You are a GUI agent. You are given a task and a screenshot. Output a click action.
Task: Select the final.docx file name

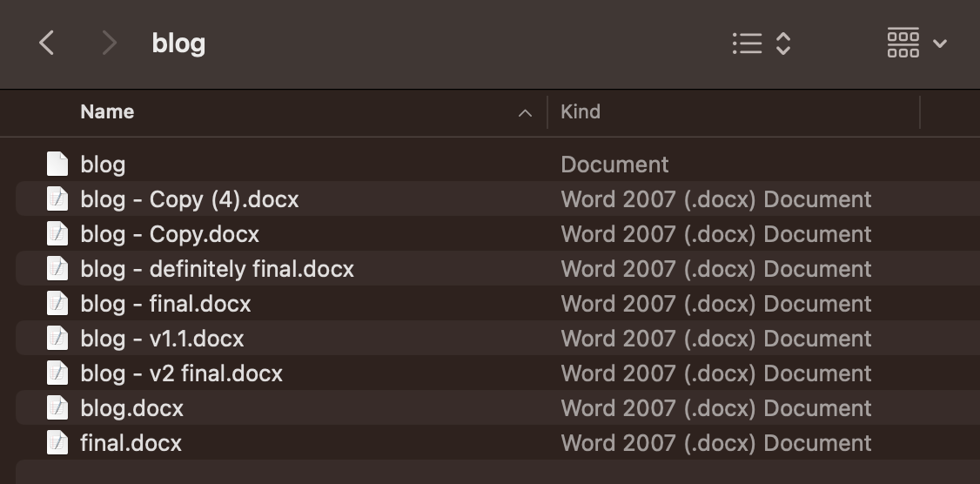click(x=131, y=443)
